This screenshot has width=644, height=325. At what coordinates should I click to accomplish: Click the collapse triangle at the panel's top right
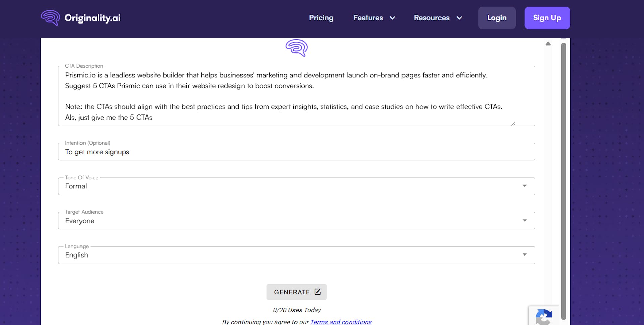[x=548, y=43]
